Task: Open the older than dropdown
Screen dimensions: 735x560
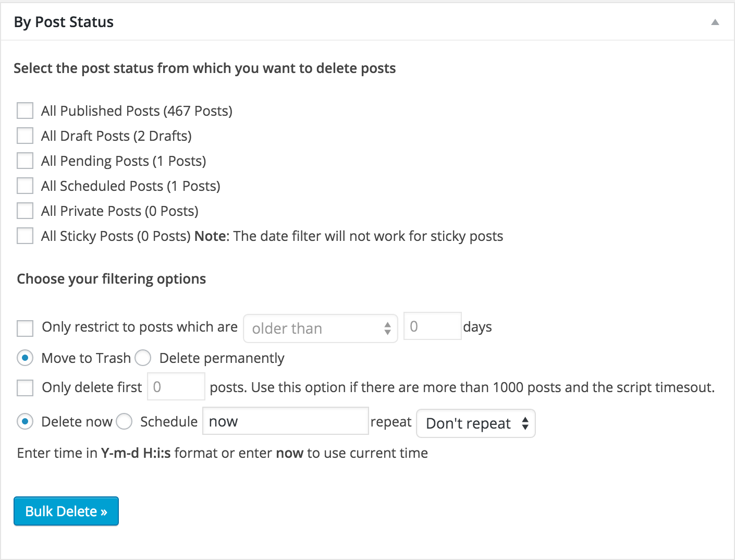Action: coord(320,328)
